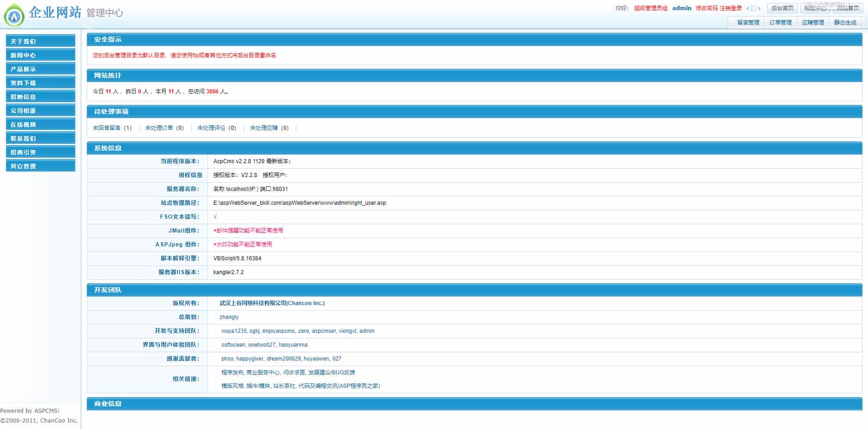The height and width of the screenshot is (429, 868).
Task: Click the right arrow before 后台首页
Action: 759,8
